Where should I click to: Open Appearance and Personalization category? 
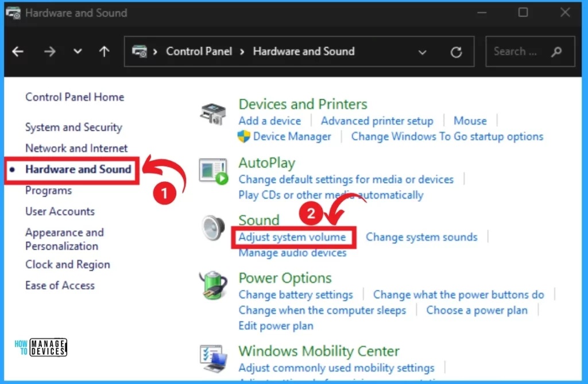coord(64,239)
